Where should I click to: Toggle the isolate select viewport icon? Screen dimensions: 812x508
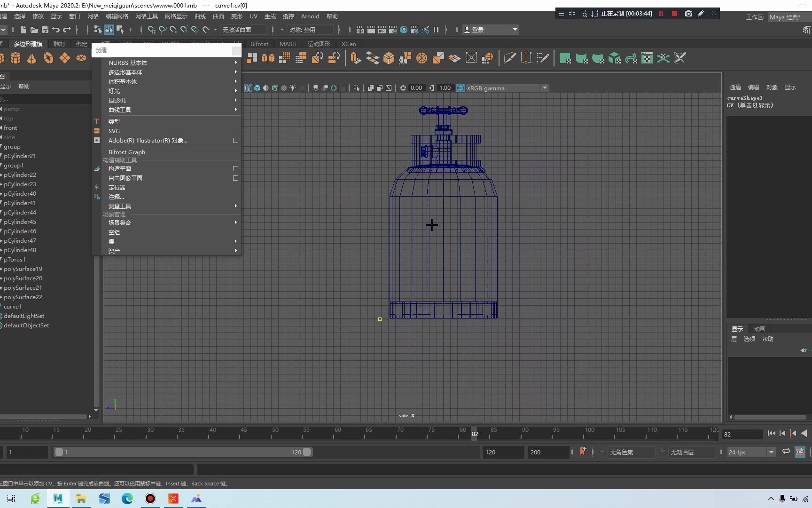pyautogui.click(x=357, y=88)
